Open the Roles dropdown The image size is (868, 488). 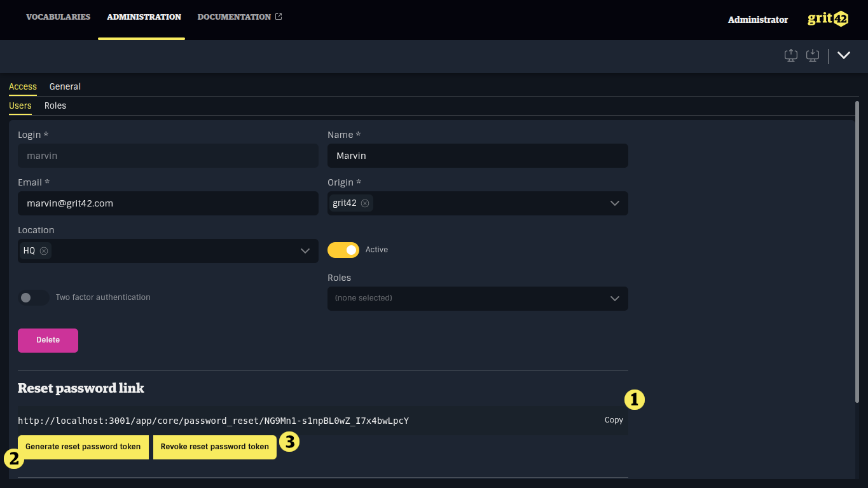(x=614, y=298)
